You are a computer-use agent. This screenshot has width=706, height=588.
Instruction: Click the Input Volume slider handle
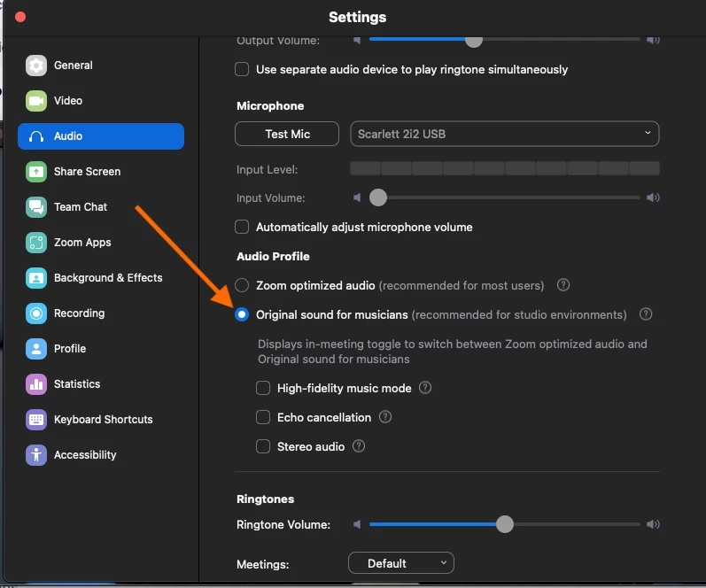(378, 197)
